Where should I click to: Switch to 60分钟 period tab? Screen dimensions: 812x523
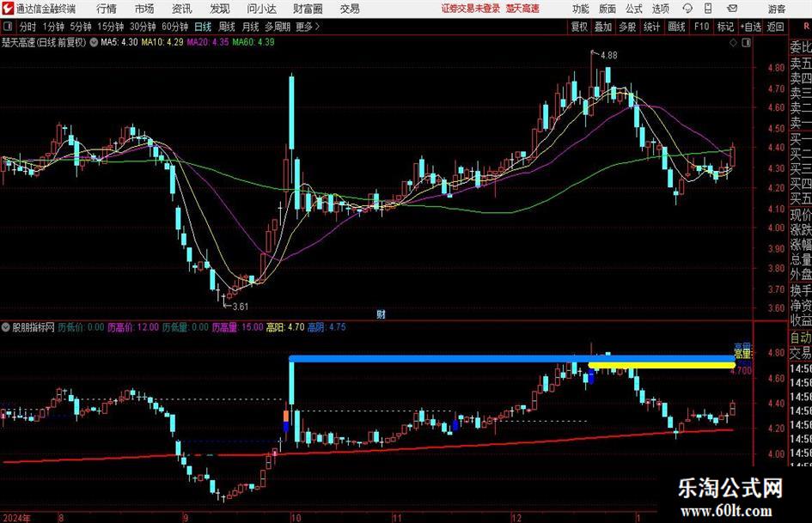point(174,27)
